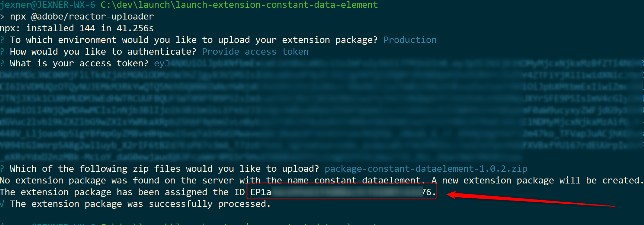Click the success checkmark before "The extension package"

click(x=2, y=204)
